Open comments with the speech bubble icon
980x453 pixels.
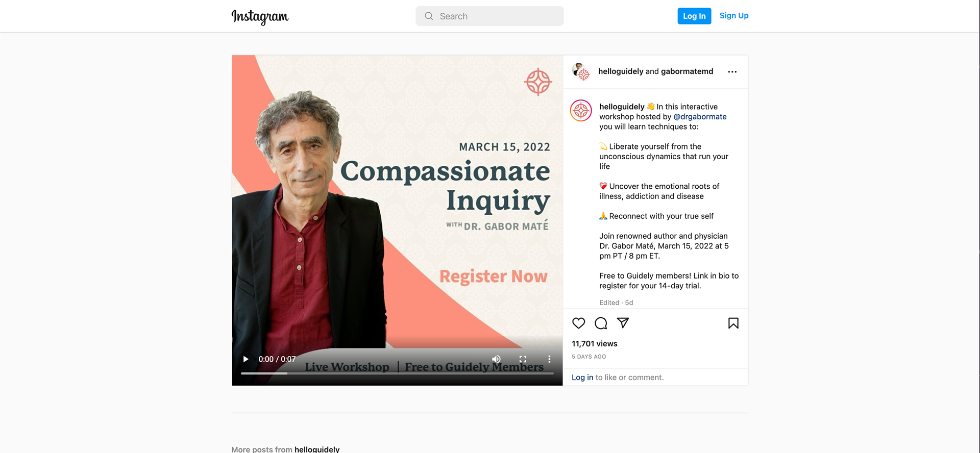coord(601,323)
